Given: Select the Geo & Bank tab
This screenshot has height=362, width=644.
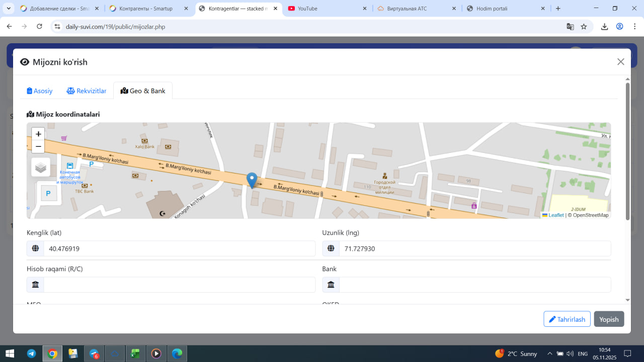Looking at the screenshot, I should pos(143,91).
